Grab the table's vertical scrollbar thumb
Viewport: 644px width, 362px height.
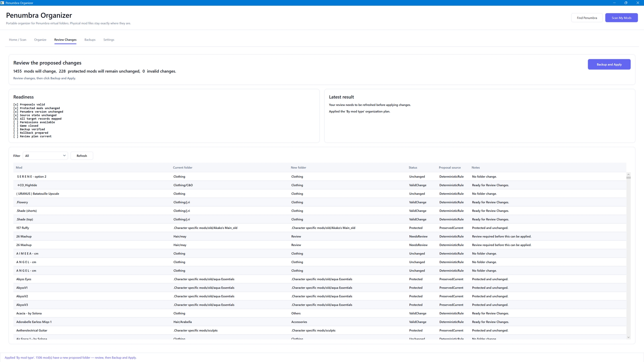point(628,178)
